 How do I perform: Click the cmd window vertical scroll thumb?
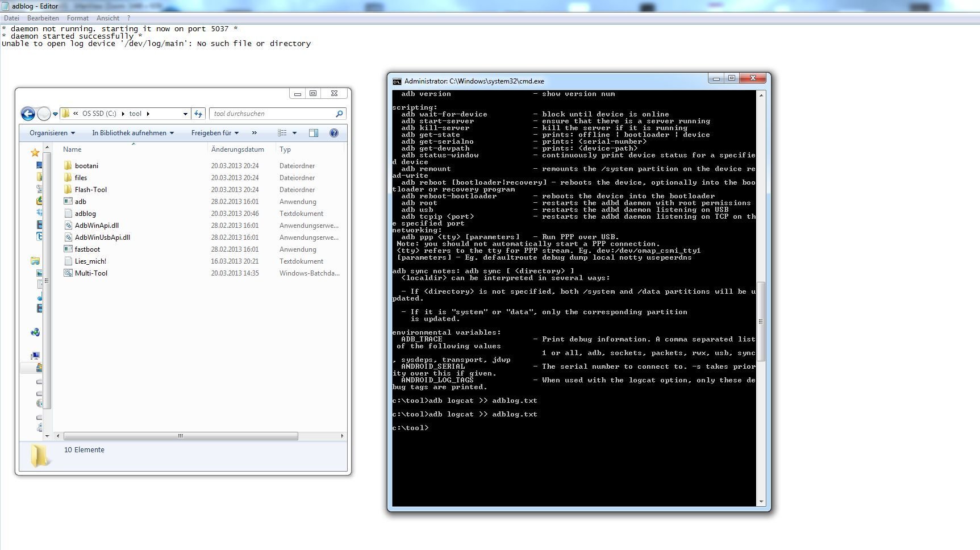pos(761,321)
